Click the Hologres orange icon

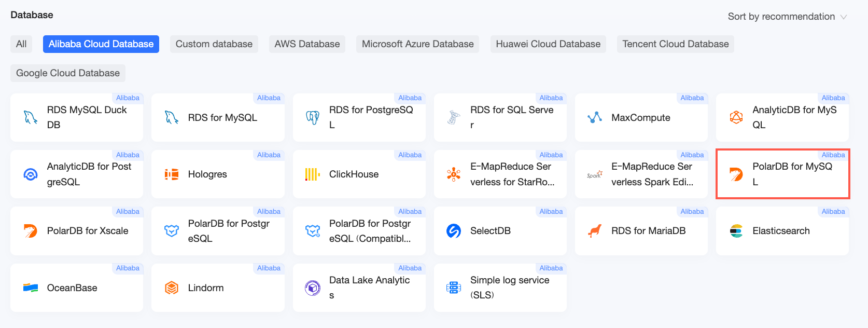pos(172,174)
